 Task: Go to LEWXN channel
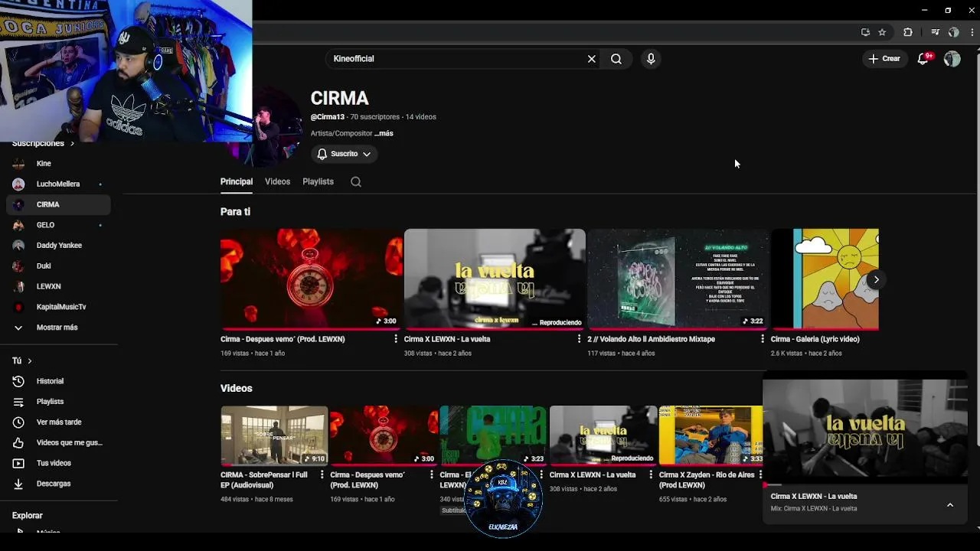tap(59, 286)
